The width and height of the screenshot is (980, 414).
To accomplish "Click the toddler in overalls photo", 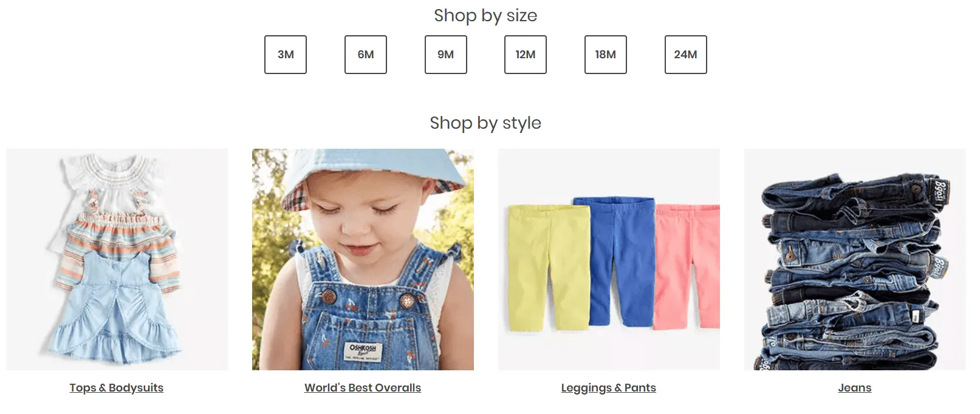I will coord(363,259).
